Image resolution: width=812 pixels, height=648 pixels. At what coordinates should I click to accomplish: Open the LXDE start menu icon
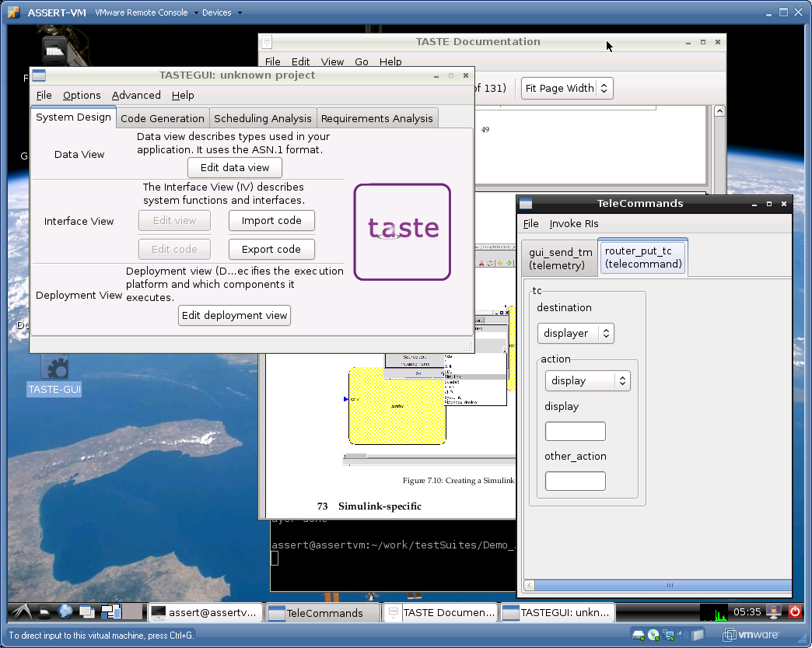(x=21, y=612)
